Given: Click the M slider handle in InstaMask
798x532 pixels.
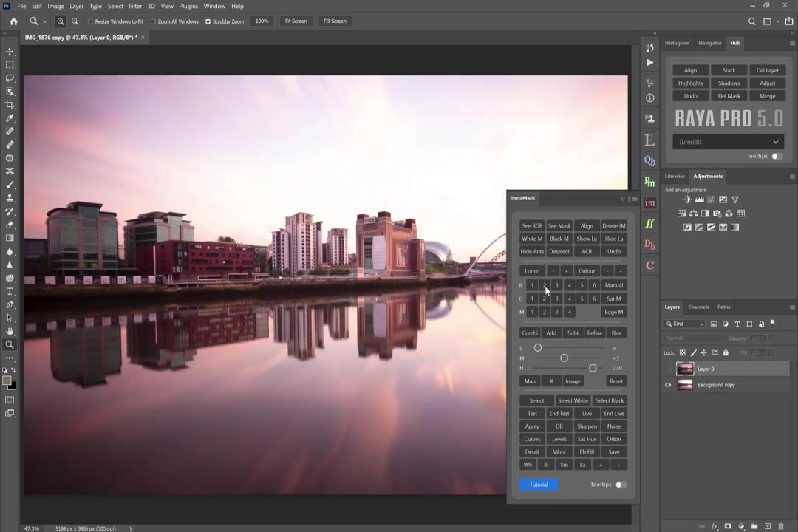Looking at the screenshot, I should coord(564,358).
